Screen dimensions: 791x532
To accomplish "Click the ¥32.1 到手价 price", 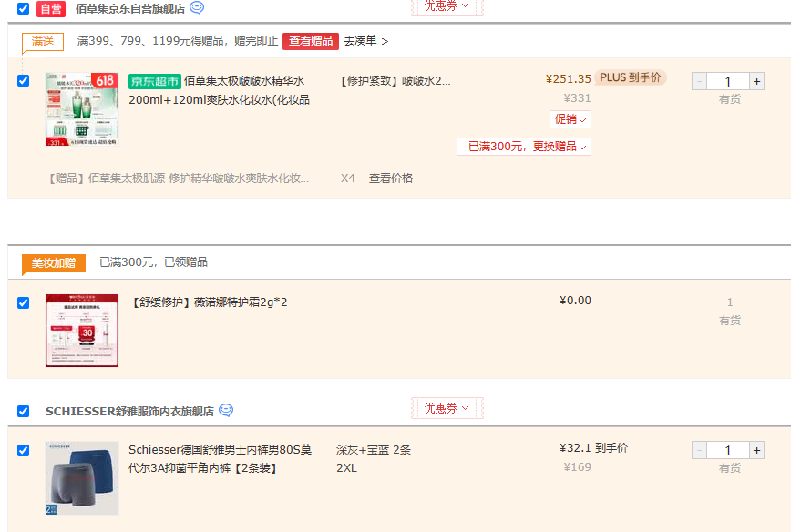I will pos(594,448).
